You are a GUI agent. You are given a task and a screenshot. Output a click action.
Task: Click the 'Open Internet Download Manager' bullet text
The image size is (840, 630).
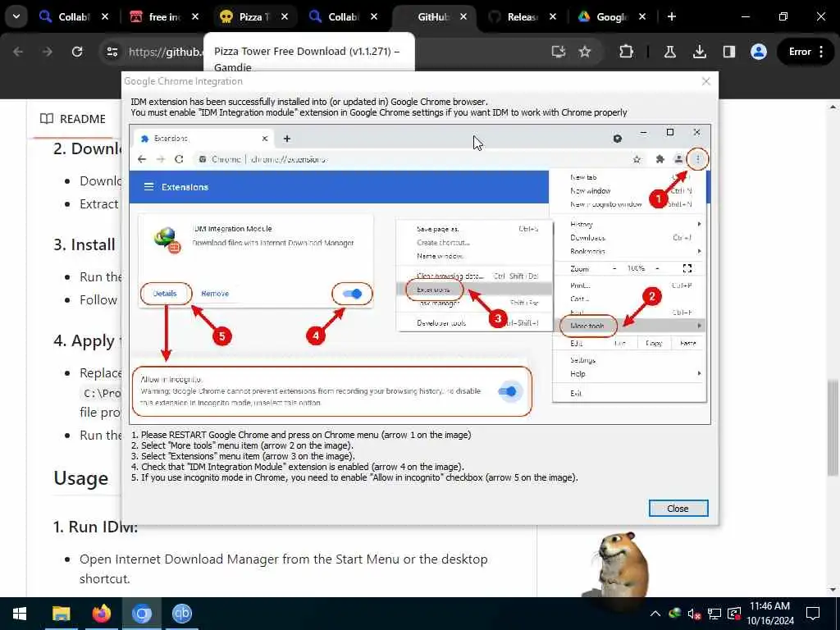(x=283, y=568)
